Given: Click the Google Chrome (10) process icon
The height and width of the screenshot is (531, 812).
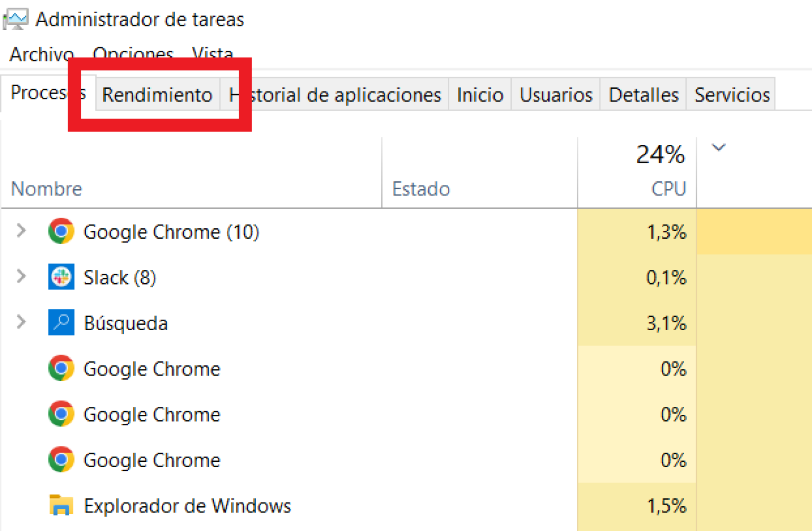Looking at the screenshot, I should (61, 231).
